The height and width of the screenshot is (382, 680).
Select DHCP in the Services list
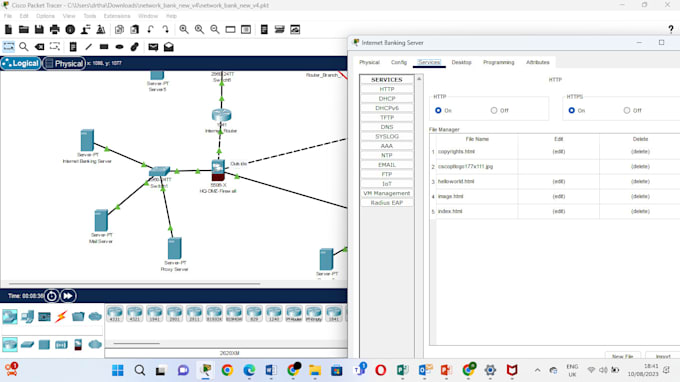pyautogui.click(x=387, y=99)
